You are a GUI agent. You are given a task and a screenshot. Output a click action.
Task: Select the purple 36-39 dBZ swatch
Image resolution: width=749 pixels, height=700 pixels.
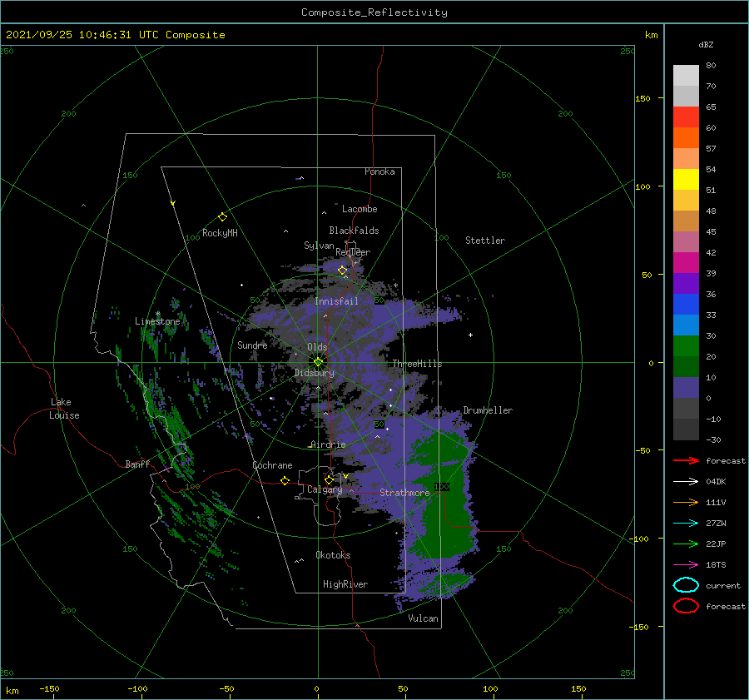(686, 284)
